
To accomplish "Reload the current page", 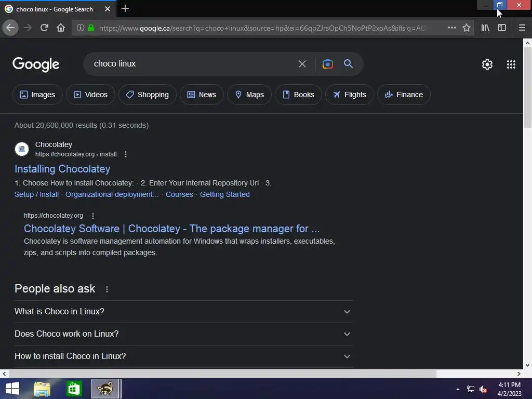I will coord(44,28).
